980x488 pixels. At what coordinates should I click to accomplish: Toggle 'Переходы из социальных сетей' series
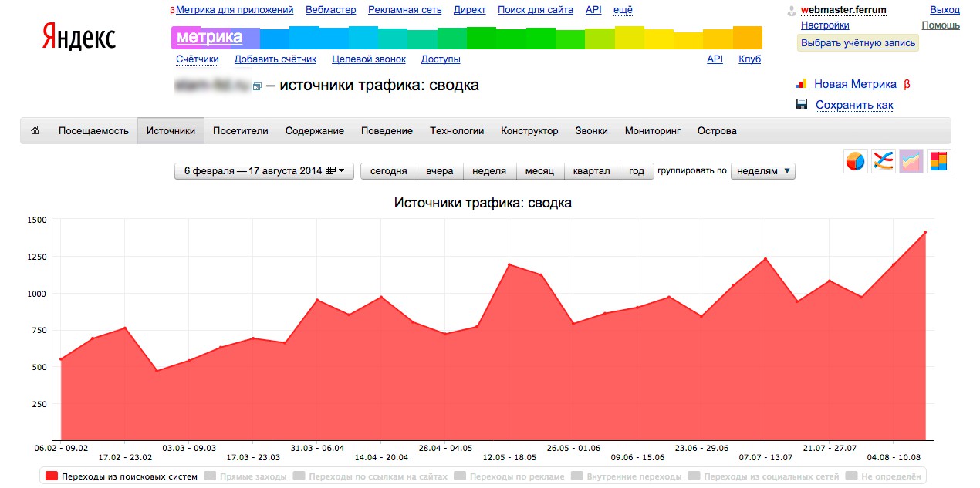click(x=764, y=476)
